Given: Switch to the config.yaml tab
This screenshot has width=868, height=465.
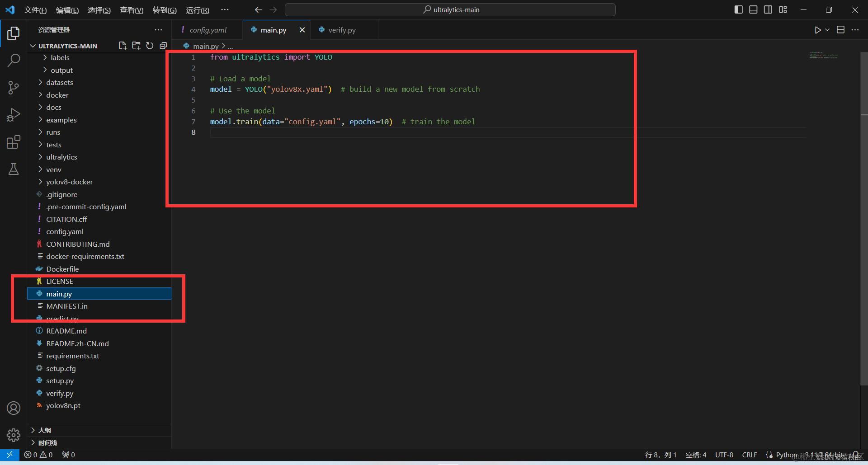Looking at the screenshot, I should [x=208, y=30].
